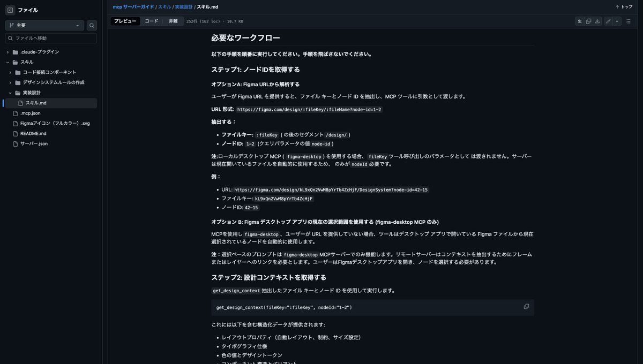The width and height of the screenshot is (643, 364).
Task: Switch to the コード tab
Action: point(151,21)
